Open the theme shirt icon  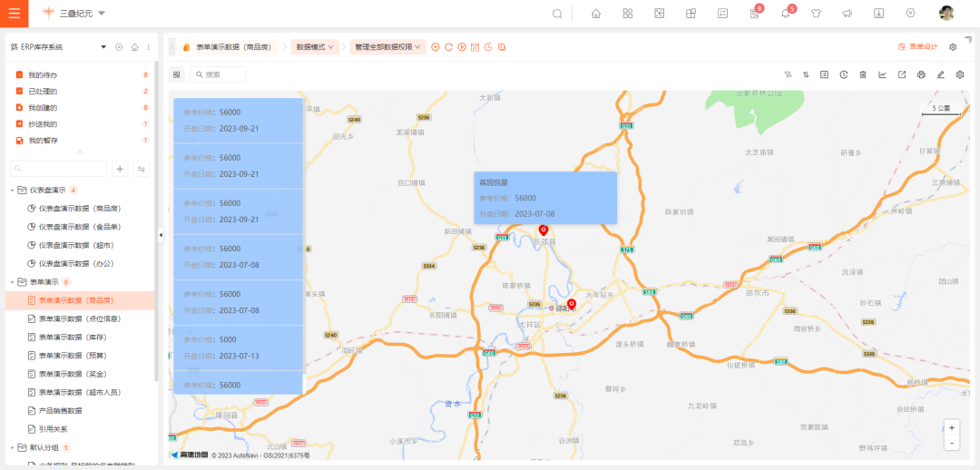point(817,14)
